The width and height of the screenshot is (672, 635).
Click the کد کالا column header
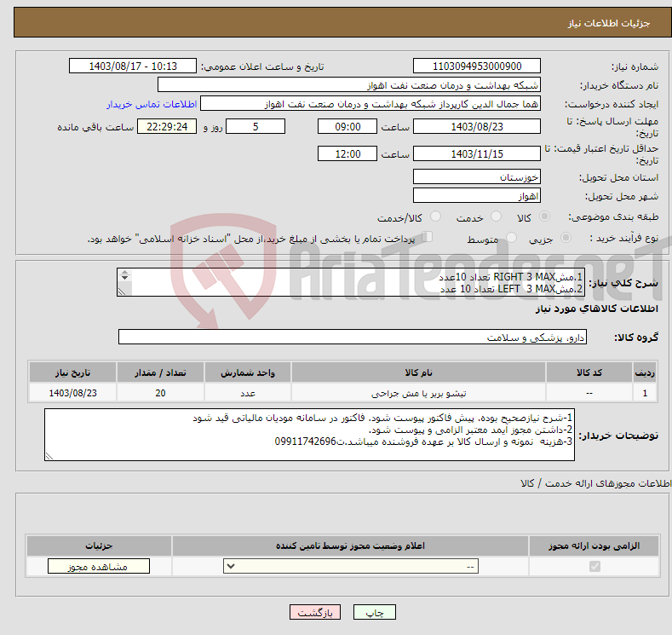pyautogui.click(x=589, y=372)
